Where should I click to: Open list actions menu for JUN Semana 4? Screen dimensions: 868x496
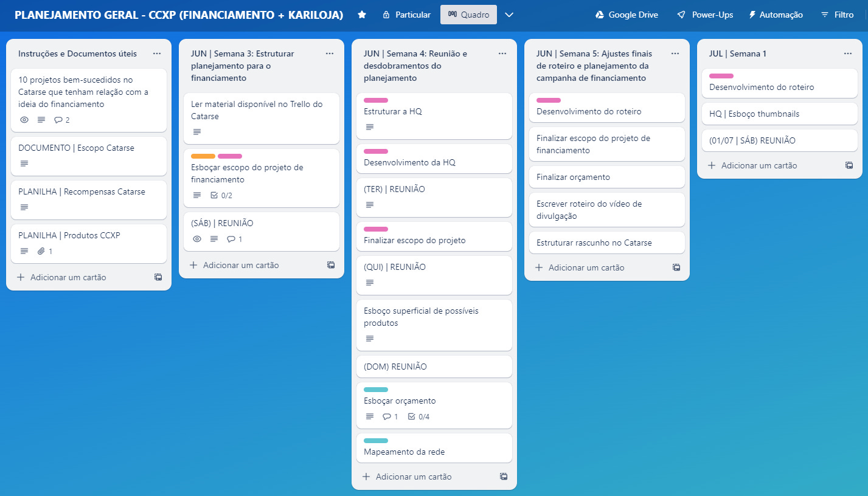pyautogui.click(x=502, y=53)
